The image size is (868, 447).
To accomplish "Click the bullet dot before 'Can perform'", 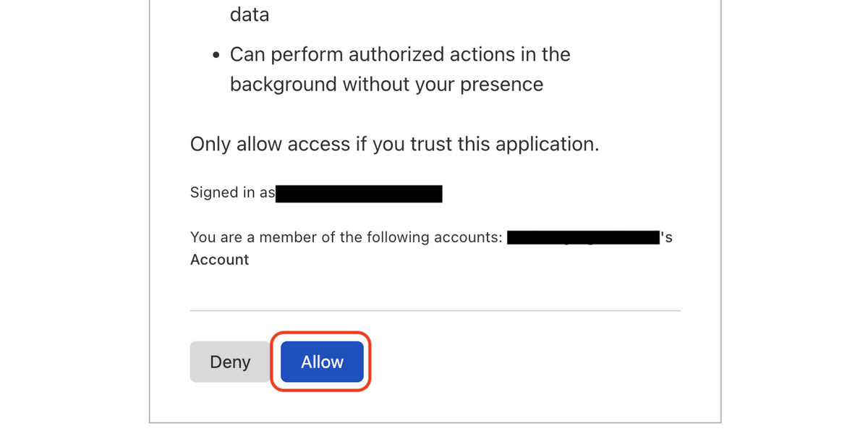I will pyautogui.click(x=216, y=56).
